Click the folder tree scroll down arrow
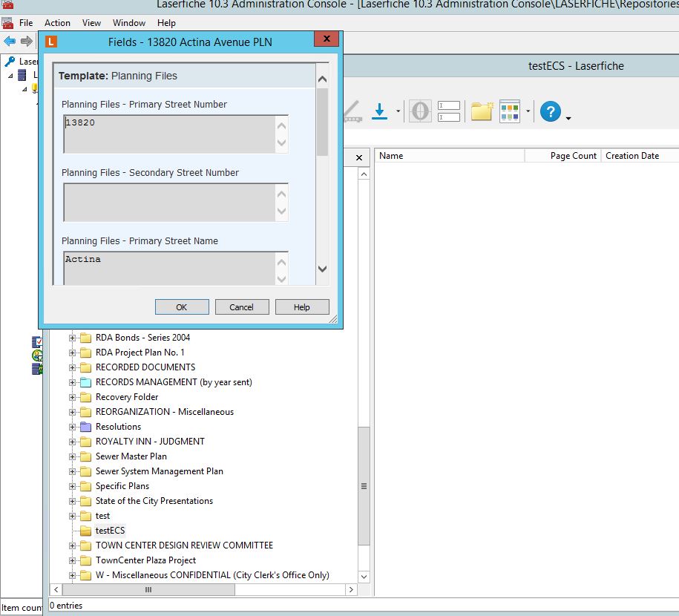This screenshot has width=679, height=616. point(364,577)
